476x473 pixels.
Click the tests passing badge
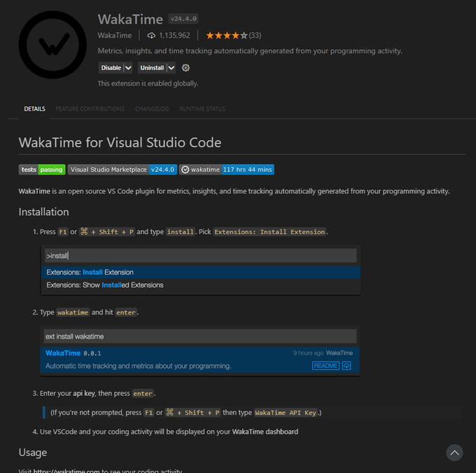tap(42, 170)
